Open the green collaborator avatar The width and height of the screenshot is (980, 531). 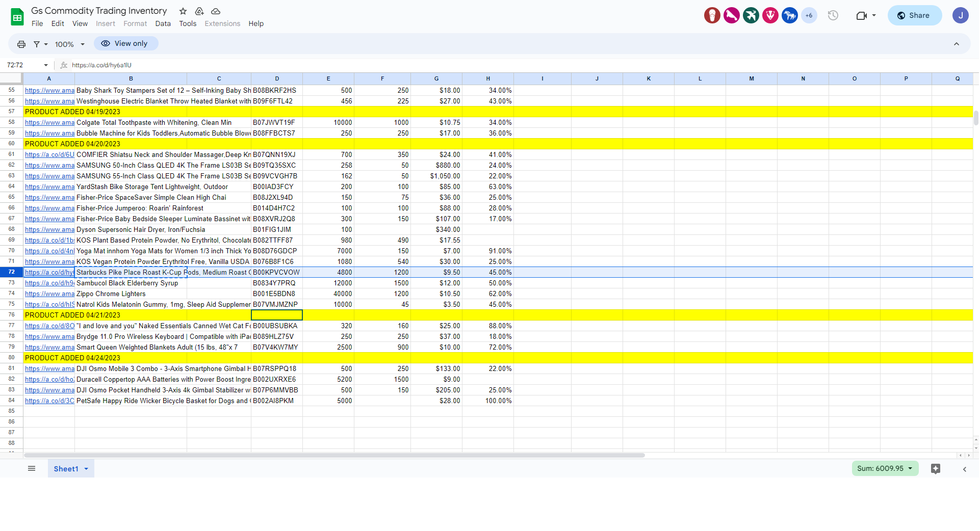pos(751,15)
